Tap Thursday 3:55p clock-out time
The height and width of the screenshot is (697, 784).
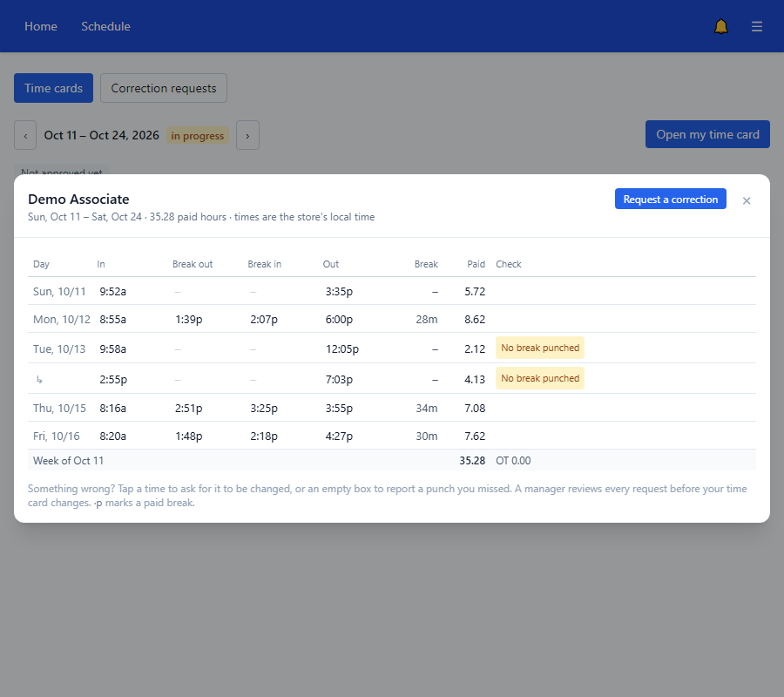(x=339, y=409)
